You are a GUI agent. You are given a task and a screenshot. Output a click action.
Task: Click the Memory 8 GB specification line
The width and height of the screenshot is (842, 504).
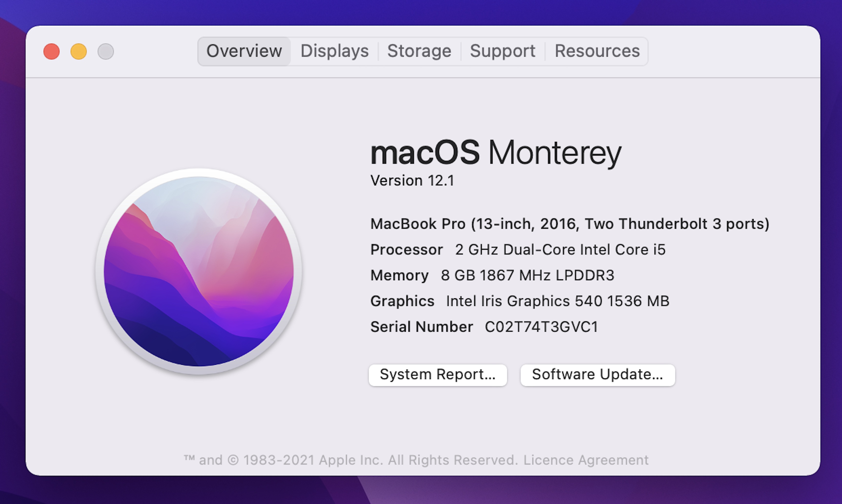[x=492, y=276]
